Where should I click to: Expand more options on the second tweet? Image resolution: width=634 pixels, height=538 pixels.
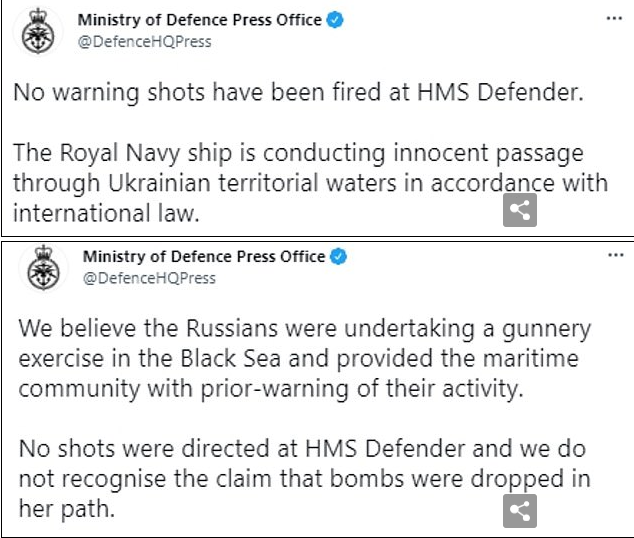(x=615, y=255)
